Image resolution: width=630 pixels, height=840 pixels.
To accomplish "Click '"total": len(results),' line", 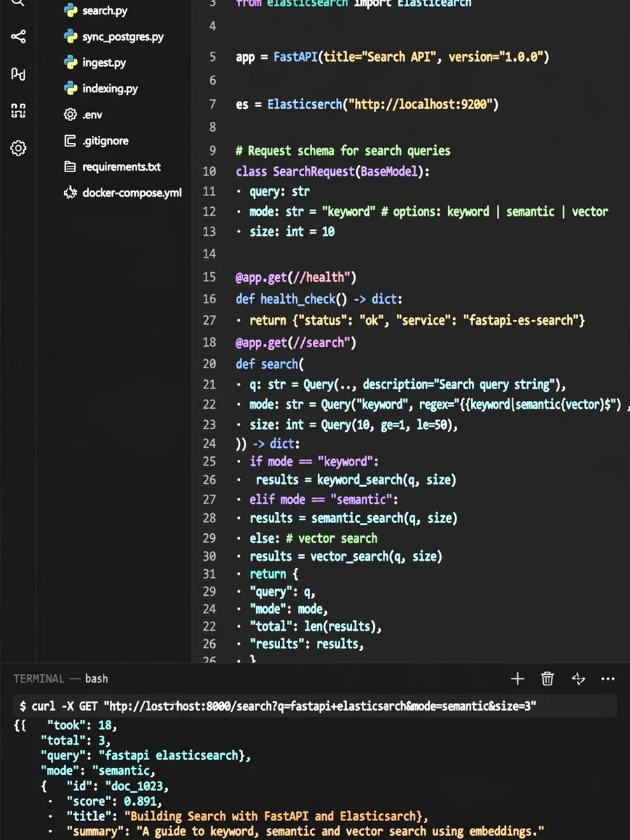I will pyautogui.click(x=316, y=626).
